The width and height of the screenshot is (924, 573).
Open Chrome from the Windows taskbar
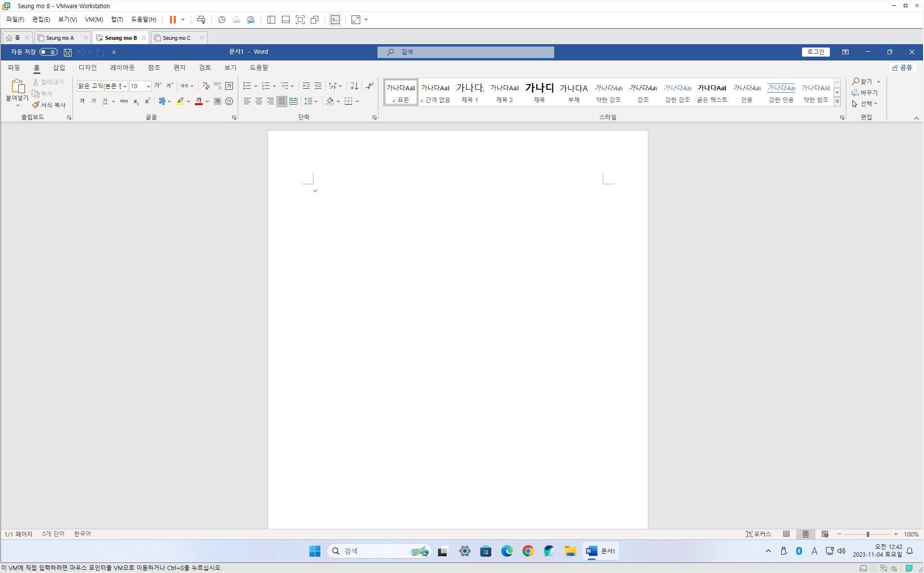click(528, 551)
